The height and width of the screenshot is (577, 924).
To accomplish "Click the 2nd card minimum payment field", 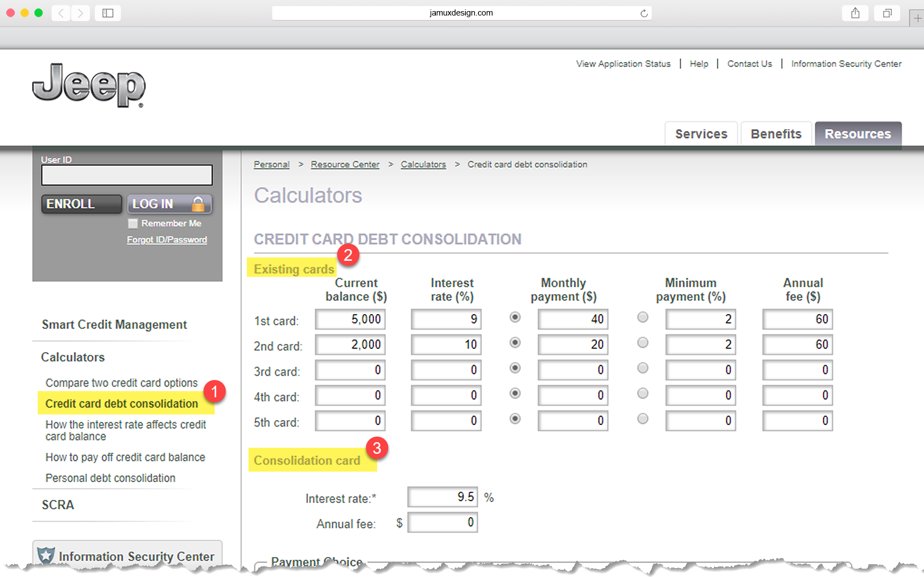I will [x=700, y=345].
